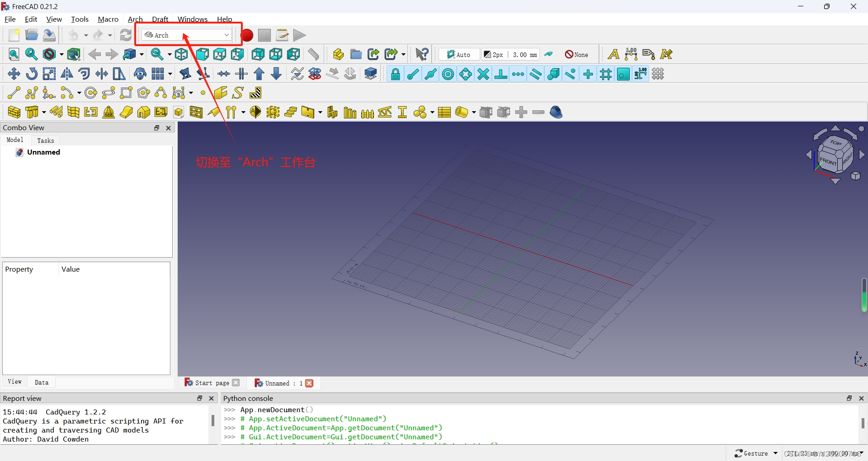The image size is (868, 461).
Task: Select the Arch Wall tool
Action: (x=14, y=112)
